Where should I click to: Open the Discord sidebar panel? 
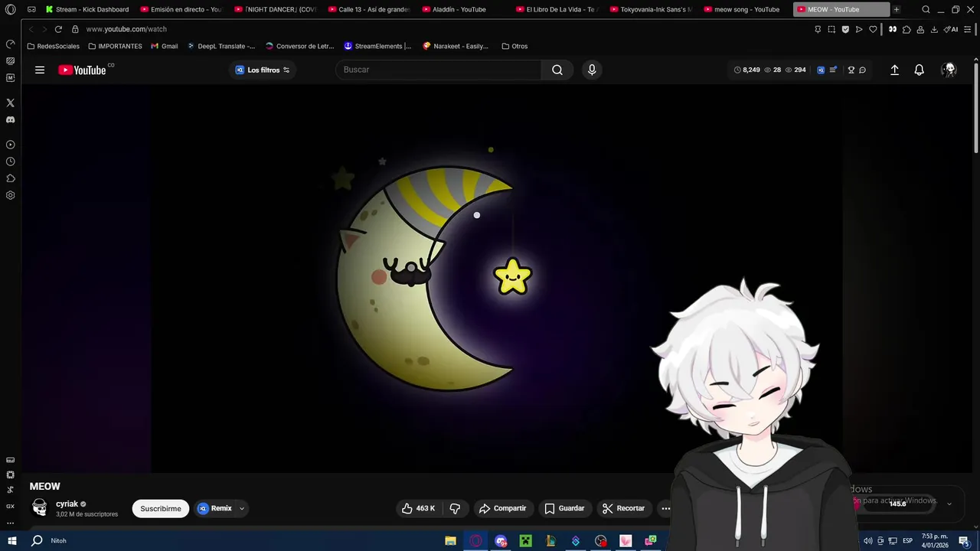pos(10,119)
